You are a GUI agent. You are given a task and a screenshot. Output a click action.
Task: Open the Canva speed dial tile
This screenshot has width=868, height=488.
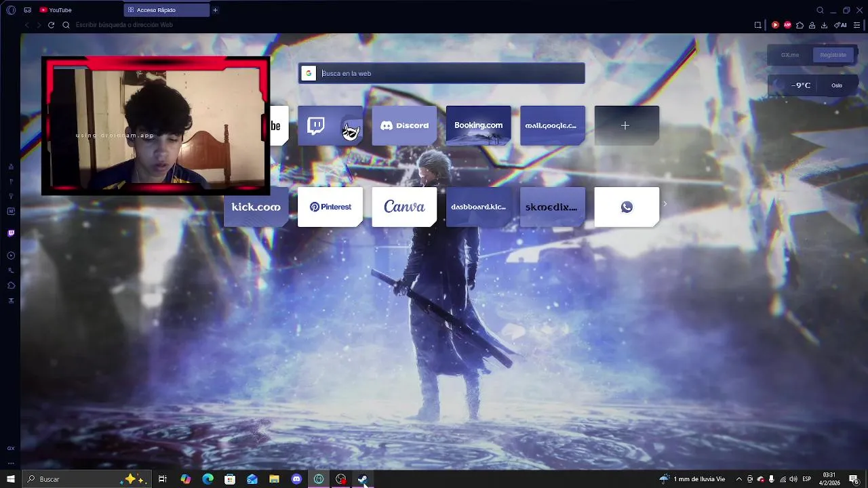point(404,207)
